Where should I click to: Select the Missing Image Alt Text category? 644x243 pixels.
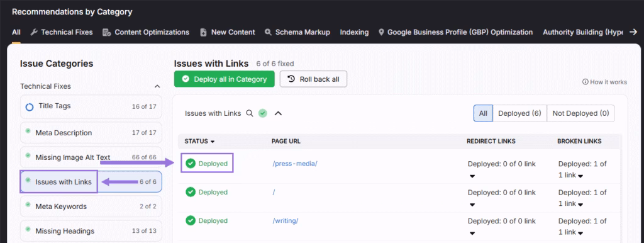pos(91,157)
